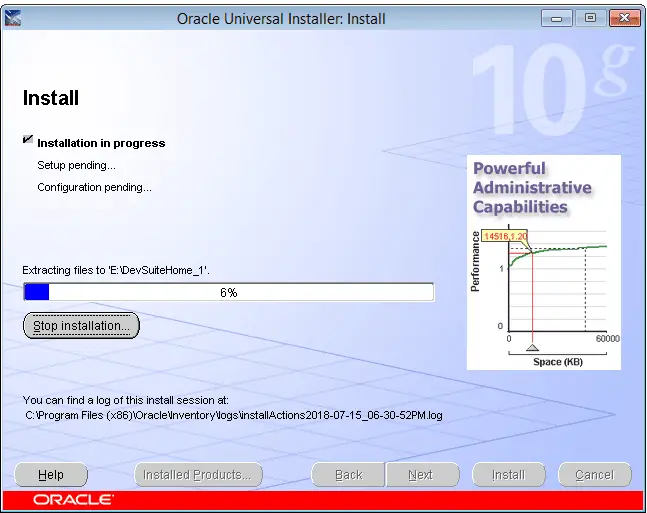Close the Oracle Universal Installer window
The width and height of the screenshot is (647, 513).
[625, 19]
